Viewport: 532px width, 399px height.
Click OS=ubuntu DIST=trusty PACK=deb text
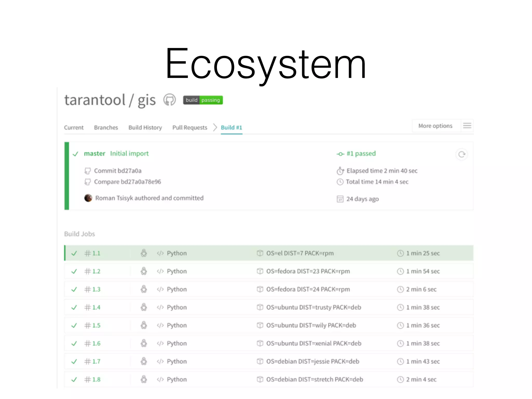pyautogui.click(x=314, y=307)
